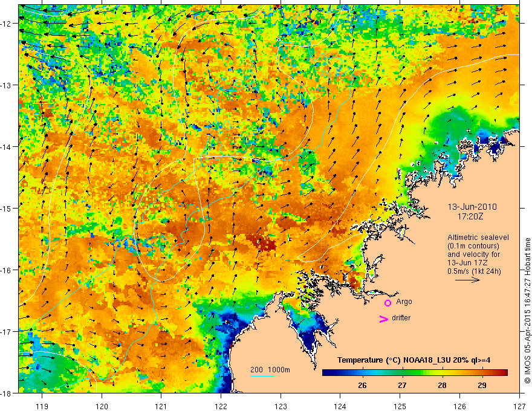Click the 'Argo' legend label
This screenshot has height=411, width=532.
(404, 302)
